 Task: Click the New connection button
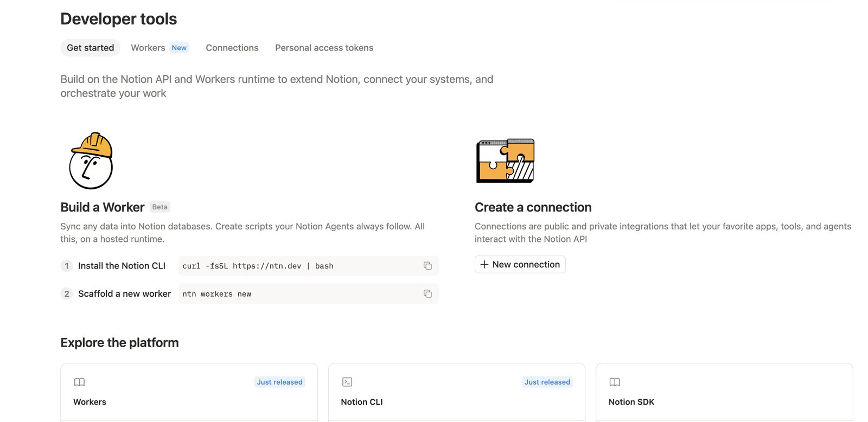520,265
